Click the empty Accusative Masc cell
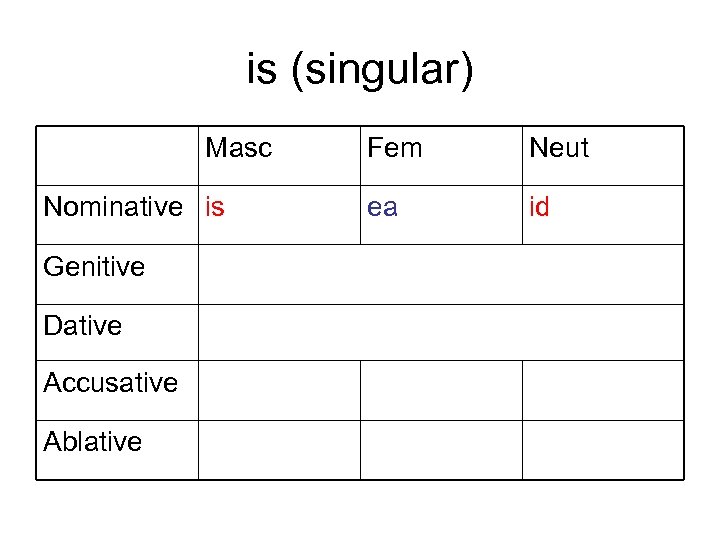Image resolution: width=720 pixels, height=540 pixels. tap(279, 390)
